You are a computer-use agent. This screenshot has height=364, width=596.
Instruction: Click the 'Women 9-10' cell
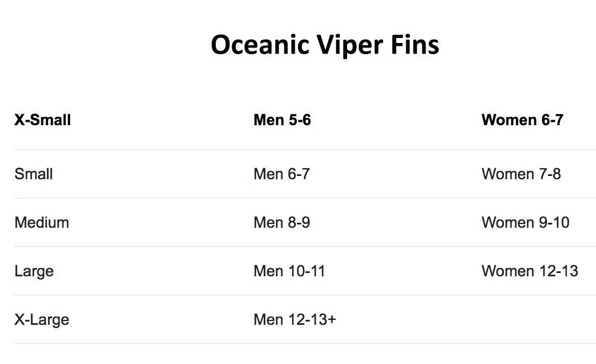525,223
